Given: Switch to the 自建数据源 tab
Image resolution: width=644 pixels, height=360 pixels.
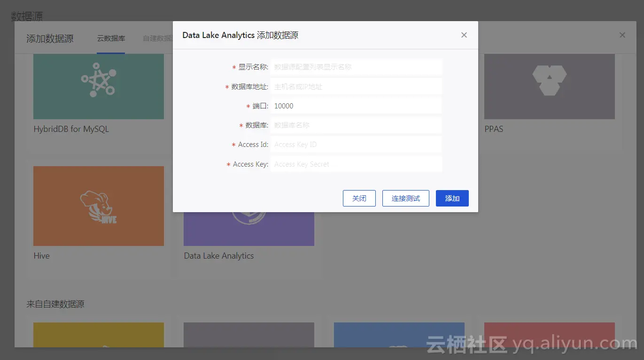Looking at the screenshot, I should [x=158, y=38].
